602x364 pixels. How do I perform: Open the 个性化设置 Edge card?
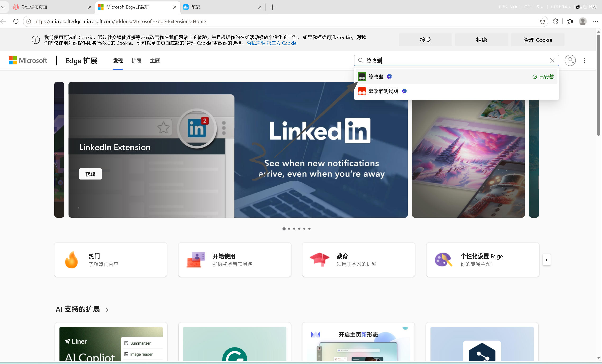tap(483, 260)
